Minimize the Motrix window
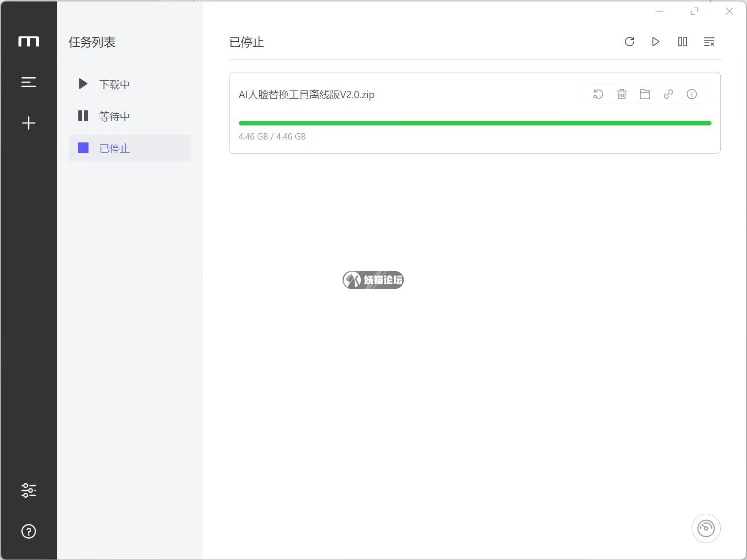This screenshot has height=560, width=747. pyautogui.click(x=659, y=11)
